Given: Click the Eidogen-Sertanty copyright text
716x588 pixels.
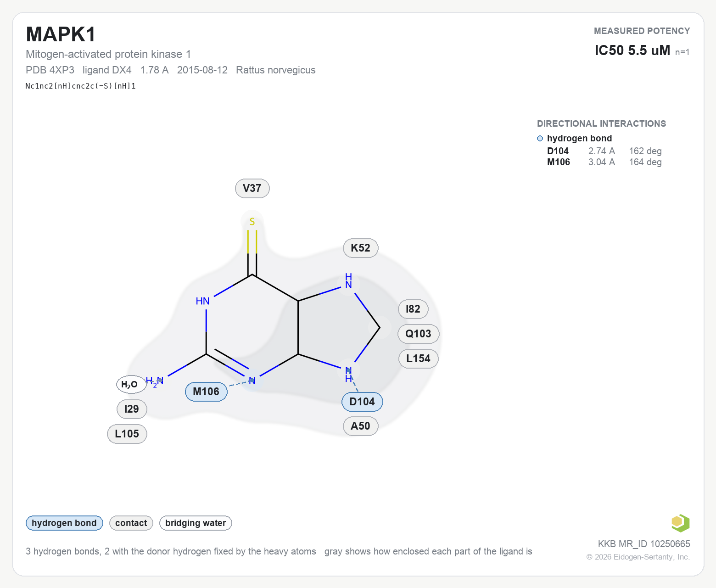Looking at the screenshot, I should (x=638, y=557).
